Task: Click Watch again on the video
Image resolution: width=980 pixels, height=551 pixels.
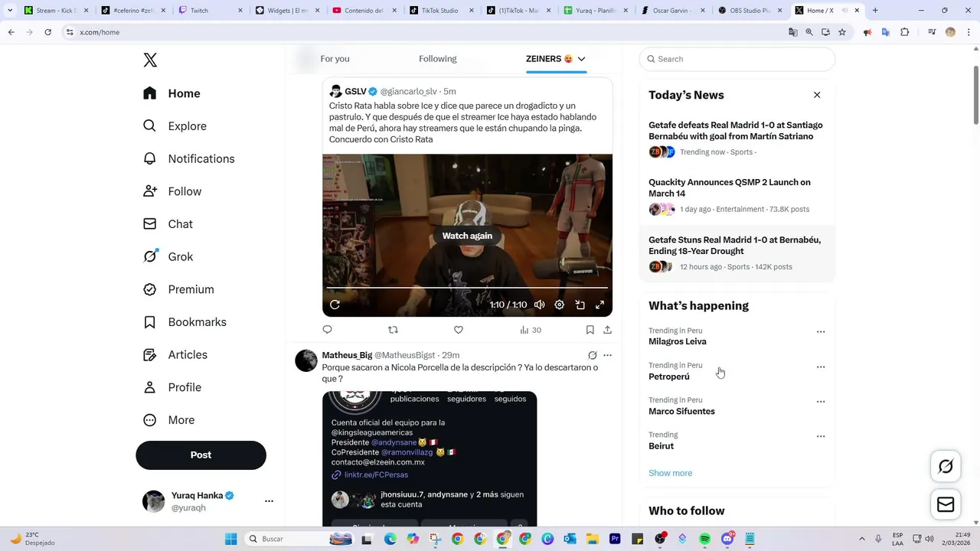Action: tap(467, 236)
